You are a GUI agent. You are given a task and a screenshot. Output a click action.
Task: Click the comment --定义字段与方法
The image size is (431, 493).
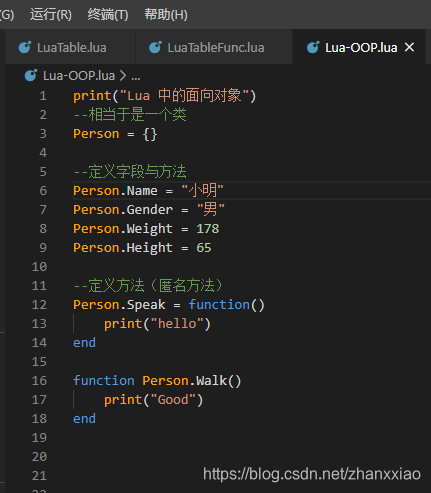point(130,172)
